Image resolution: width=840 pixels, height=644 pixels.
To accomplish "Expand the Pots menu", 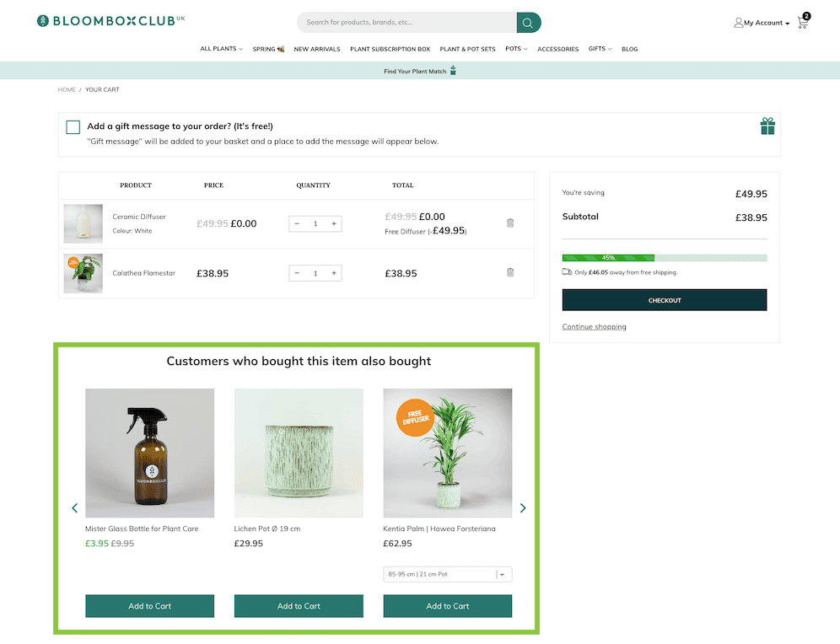I will pos(516,49).
